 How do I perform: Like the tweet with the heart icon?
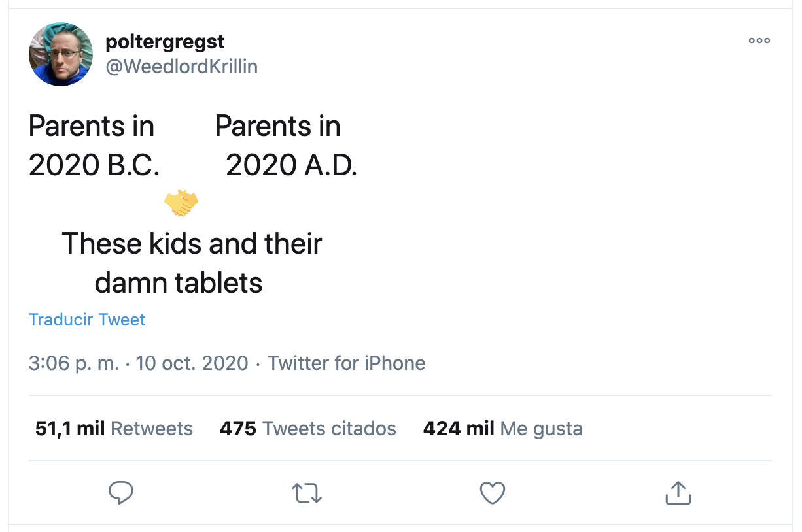point(493,493)
